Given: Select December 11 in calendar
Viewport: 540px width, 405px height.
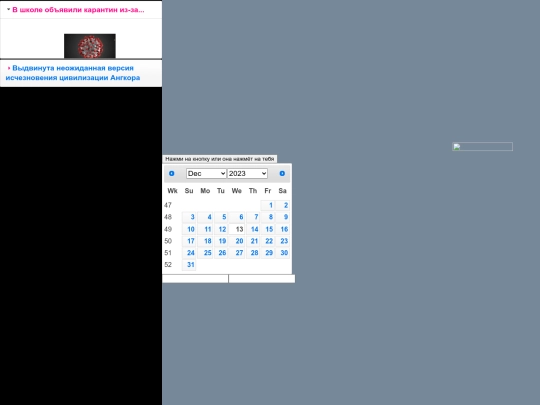Looking at the screenshot, I should (x=205, y=229).
